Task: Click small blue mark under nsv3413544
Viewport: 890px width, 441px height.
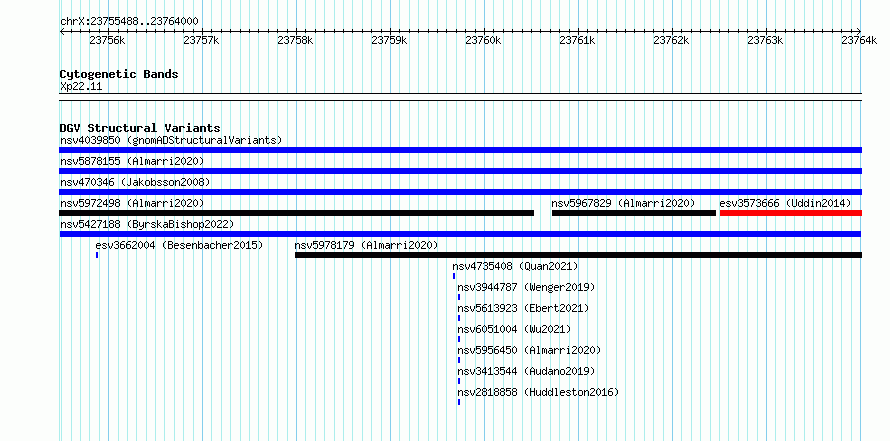Action: (459, 381)
